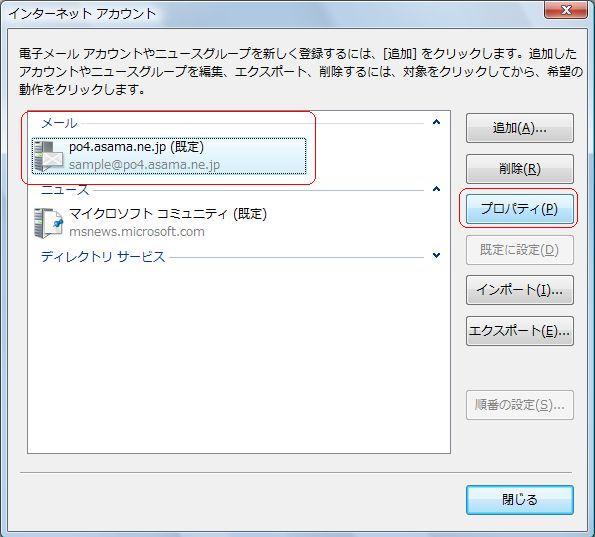Click the エクスポート(E)... button
Image resolution: width=595 pixels, height=537 pixels.
(x=519, y=331)
